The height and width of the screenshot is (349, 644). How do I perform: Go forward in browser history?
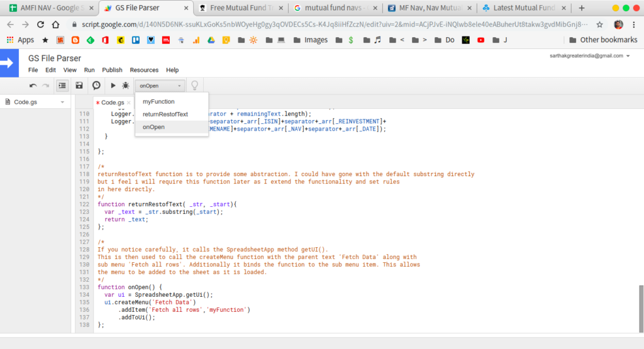click(25, 25)
